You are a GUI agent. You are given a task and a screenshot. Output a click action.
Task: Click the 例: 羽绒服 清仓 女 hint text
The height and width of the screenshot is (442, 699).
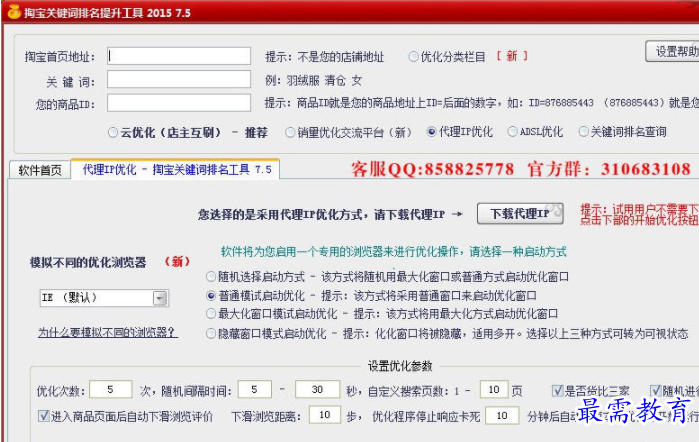click(313, 81)
